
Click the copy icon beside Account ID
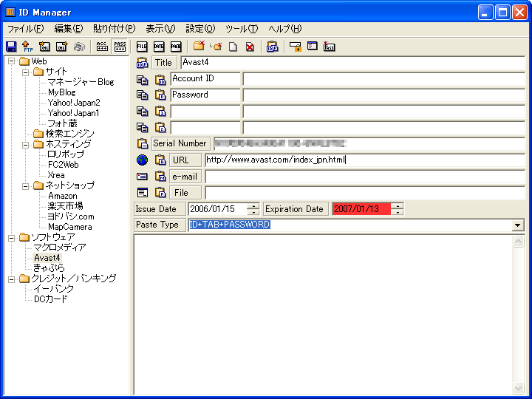coord(143,79)
